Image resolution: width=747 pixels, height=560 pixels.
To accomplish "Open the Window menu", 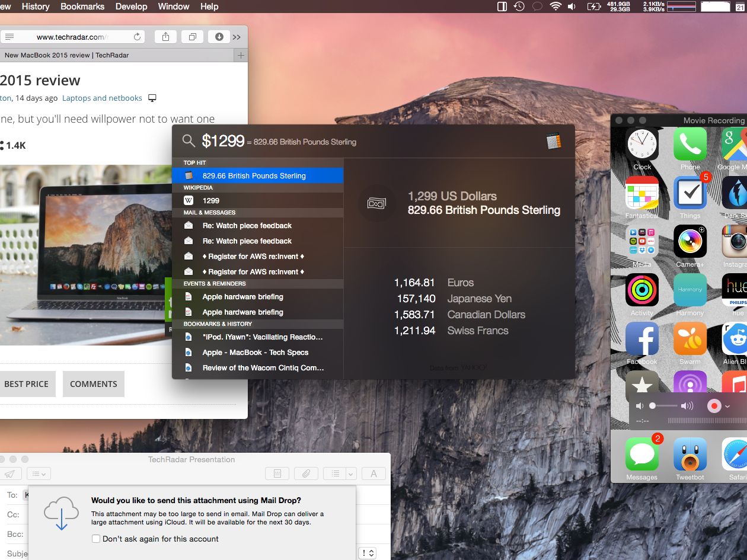I will tap(174, 7).
